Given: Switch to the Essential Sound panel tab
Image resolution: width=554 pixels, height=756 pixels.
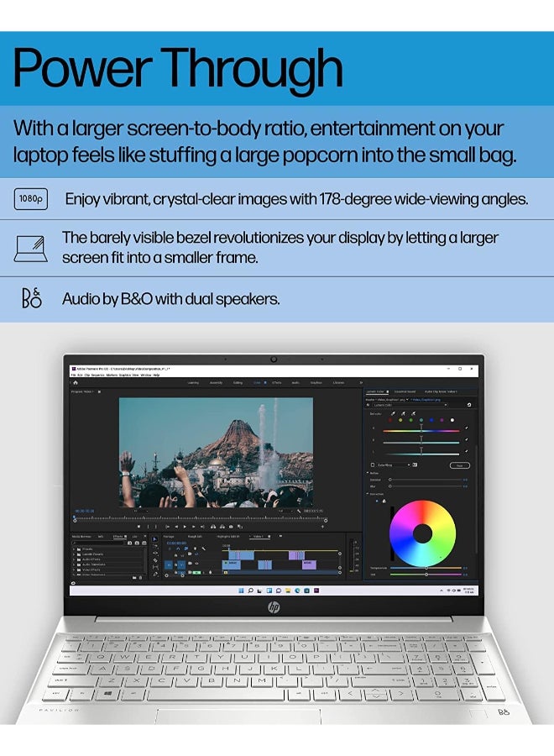Looking at the screenshot, I should tap(405, 391).
